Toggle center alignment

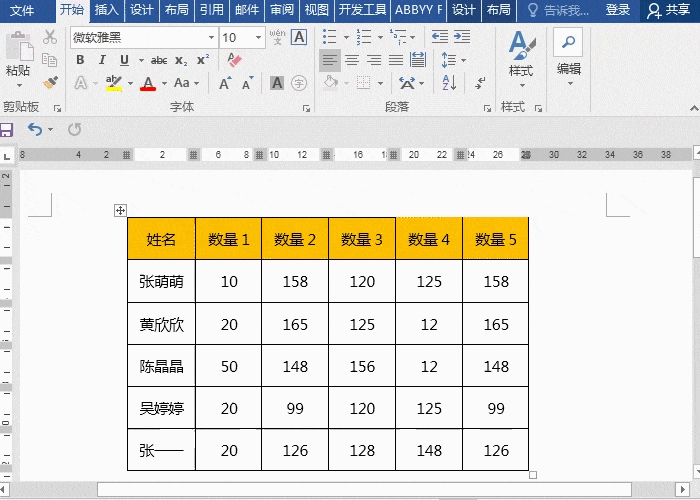click(x=352, y=60)
